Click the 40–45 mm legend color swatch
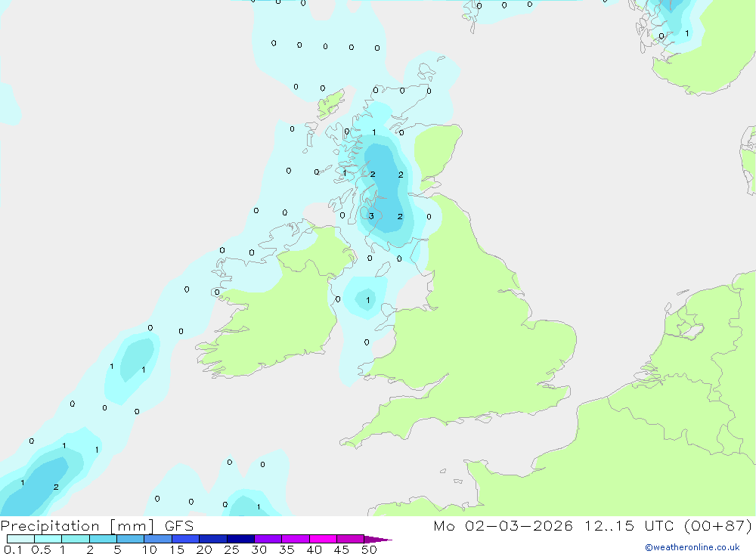Image resolution: width=756 pixels, height=554 pixels. point(323,539)
